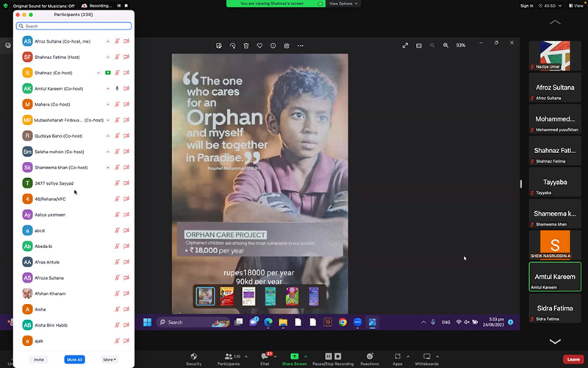Toggle video icon for Aisha Bint Habib
The height and width of the screenshot is (368, 588).
[x=126, y=325]
